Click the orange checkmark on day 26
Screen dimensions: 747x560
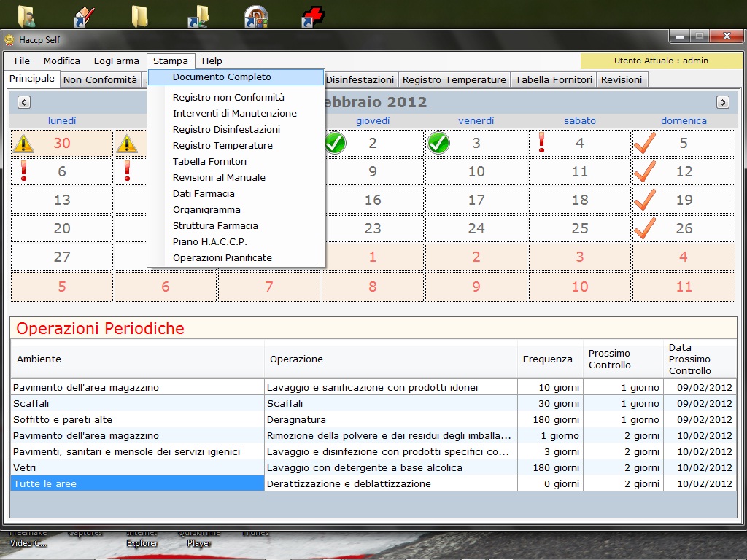[x=645, y=228]
